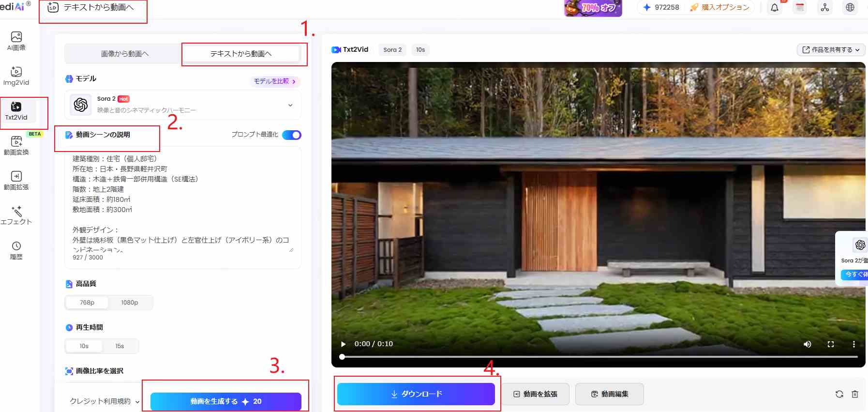Click the credits balance 972258

pos(661,7)
